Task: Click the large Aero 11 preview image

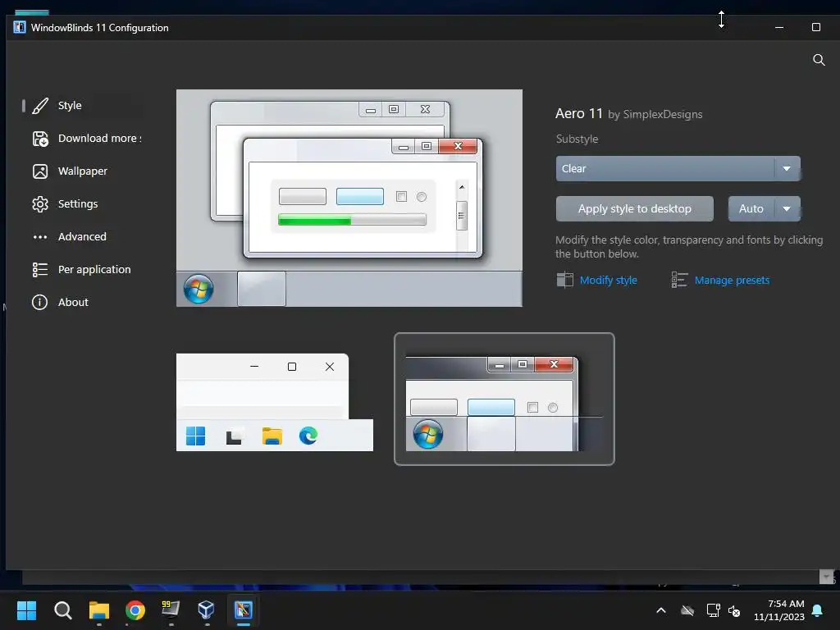Action: 349,199
